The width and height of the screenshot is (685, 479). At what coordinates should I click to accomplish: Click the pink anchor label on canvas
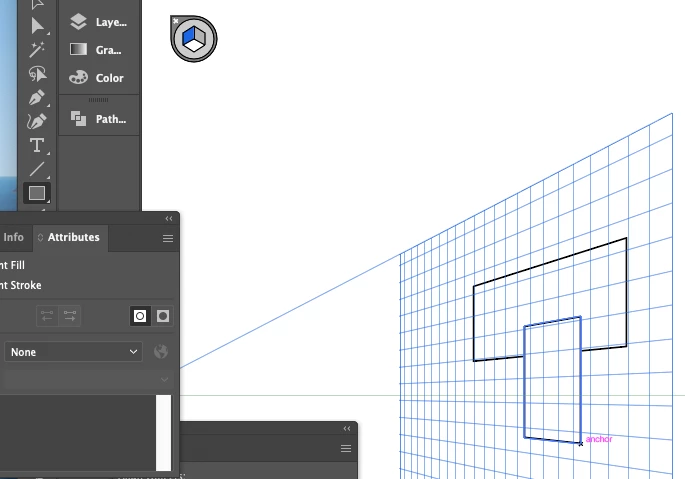click(599, 439)
